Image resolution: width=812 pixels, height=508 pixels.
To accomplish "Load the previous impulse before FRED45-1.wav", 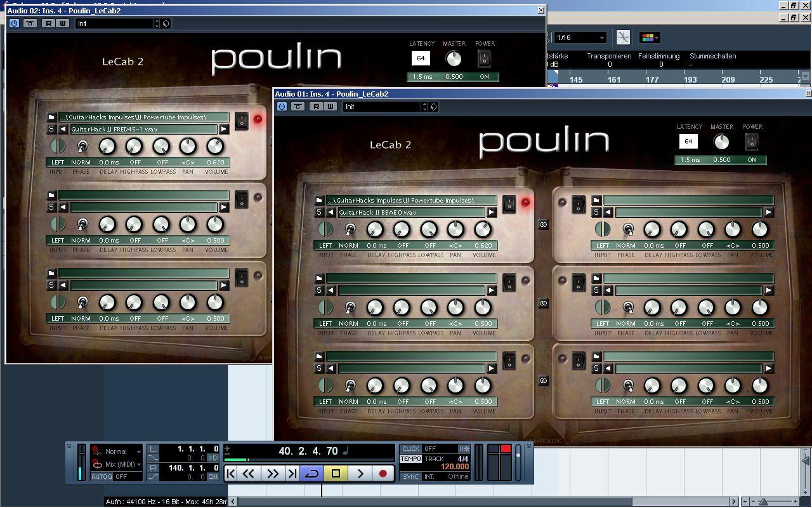I will tap(63, 130).
